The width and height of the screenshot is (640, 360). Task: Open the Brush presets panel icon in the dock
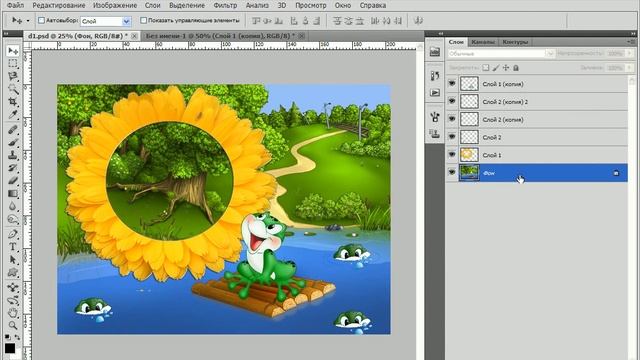[x=435, y=117]
